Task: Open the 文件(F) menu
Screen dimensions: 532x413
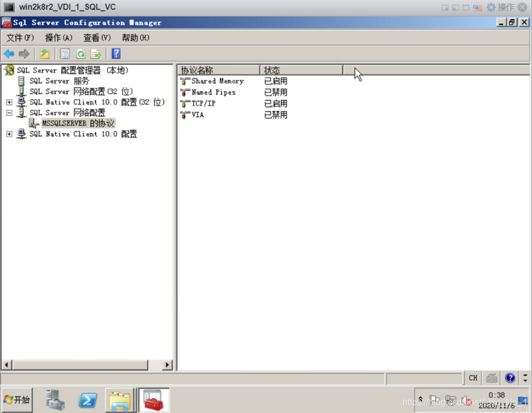Action: click(20, 37)
